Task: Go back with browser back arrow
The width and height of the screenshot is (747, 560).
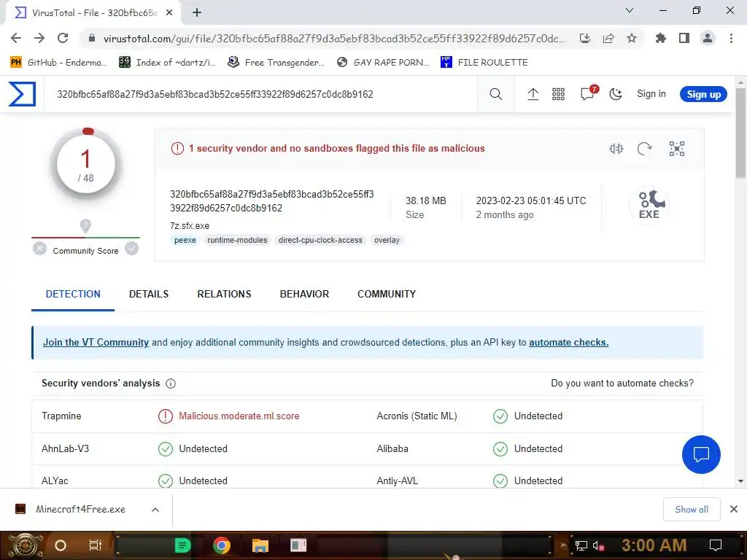Action: 16,38
